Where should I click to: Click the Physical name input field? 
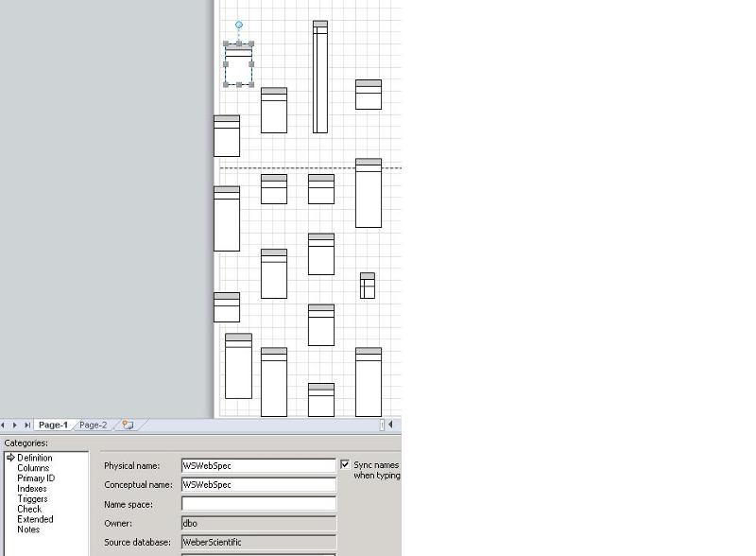pyautogui.click(x=258, y=466)
